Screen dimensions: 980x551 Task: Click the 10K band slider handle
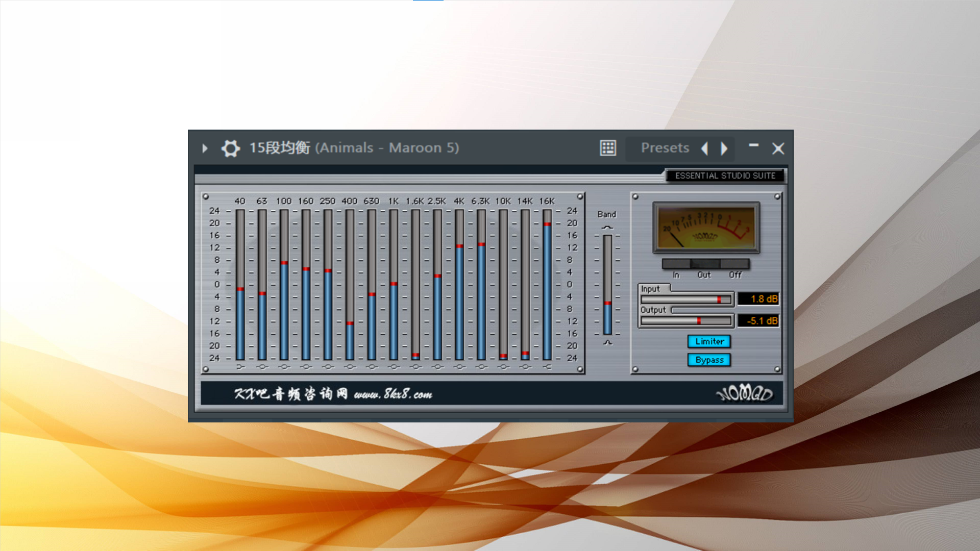[504, 356]
